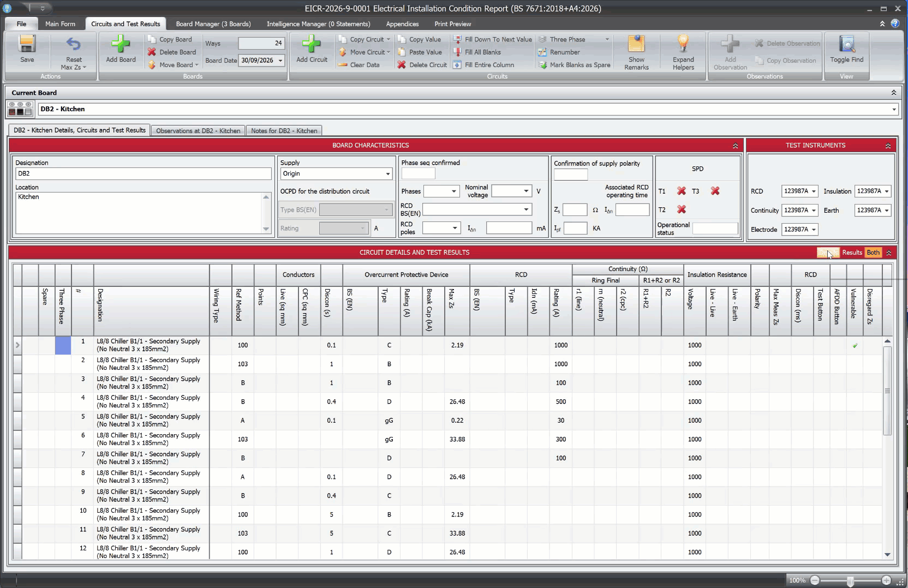This screenshot has height=588, width=908.
Task: Click the Fill Down To Next Value icon
Action: pyautogui.click(x=457, y=39)
